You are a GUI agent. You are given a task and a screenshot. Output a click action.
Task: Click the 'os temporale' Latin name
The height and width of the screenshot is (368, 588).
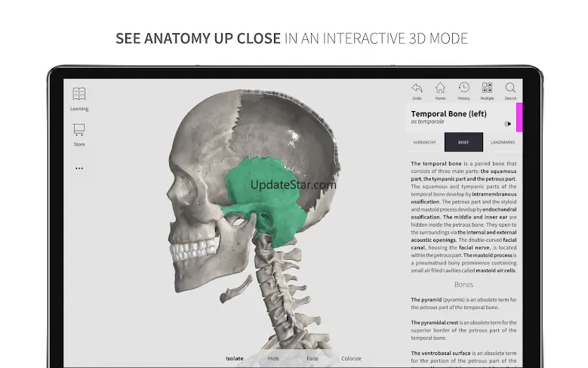point(427,122)
